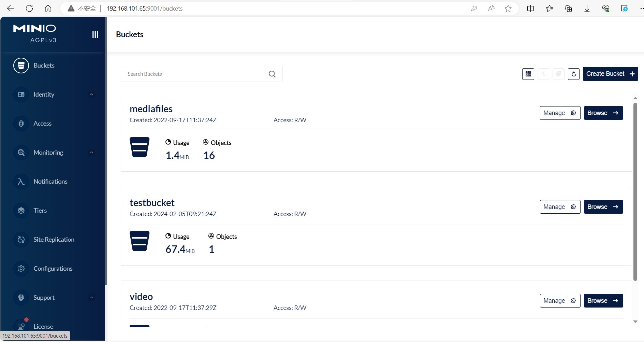The image size is (644, 342).
Task: Click testbucket usage value 67.4 MiB
Action: 180,250
